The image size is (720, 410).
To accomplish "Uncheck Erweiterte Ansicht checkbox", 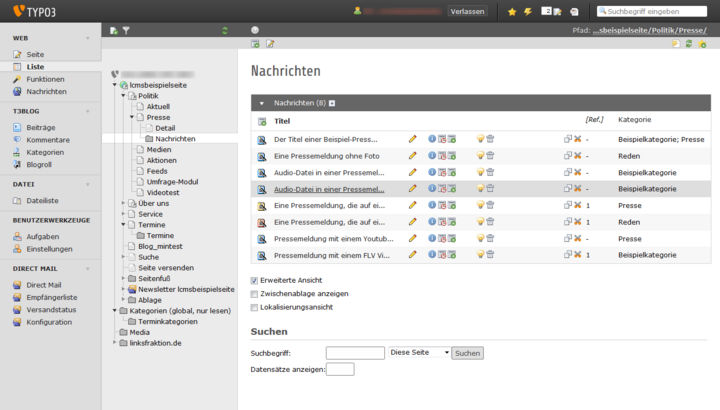I will pyautogui.click(x=254, y=281).
